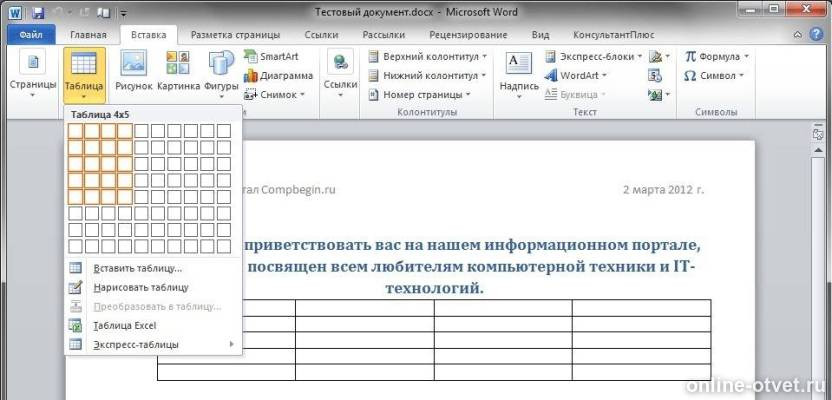832x400 pixels.
Task: Choose Вставить таблицу... from table menu
Action: pos(153,268)
